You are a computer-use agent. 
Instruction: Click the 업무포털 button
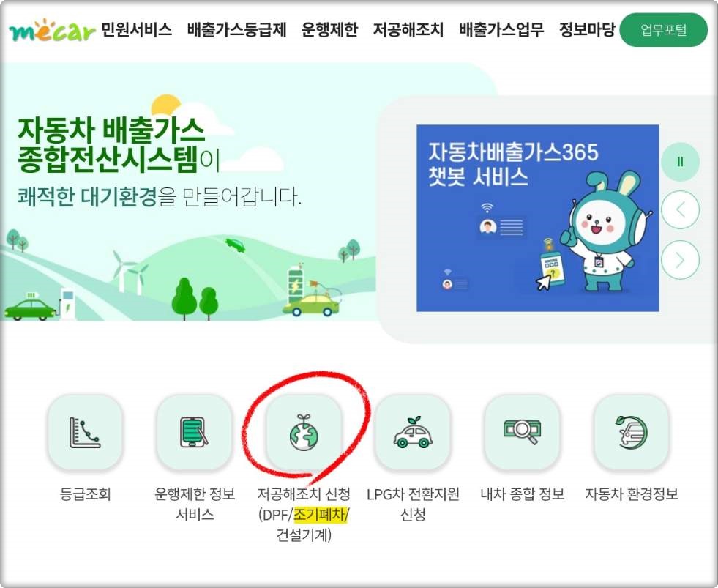pyautogui.click(x=664, y=30)
